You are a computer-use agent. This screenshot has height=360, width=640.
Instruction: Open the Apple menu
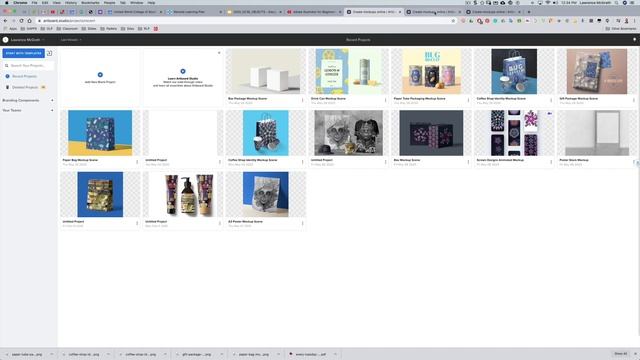click(x=7, y=2)
